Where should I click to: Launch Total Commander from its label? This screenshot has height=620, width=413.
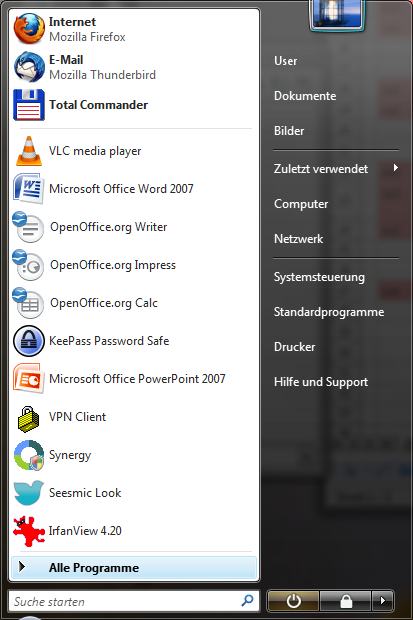point(98,105)
